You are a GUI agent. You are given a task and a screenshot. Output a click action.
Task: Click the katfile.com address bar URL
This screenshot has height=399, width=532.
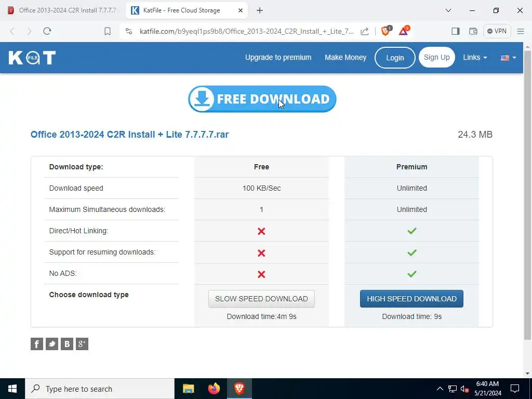(247, 31)
